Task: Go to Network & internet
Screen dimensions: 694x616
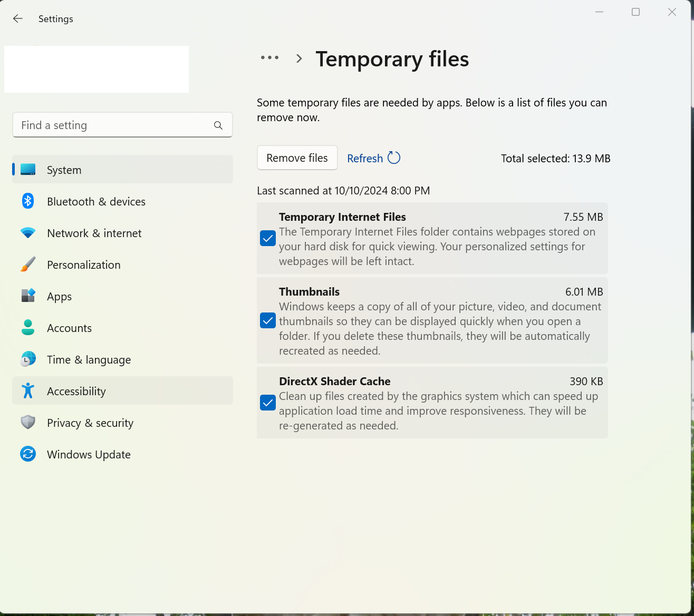Action: pos(122,232)
